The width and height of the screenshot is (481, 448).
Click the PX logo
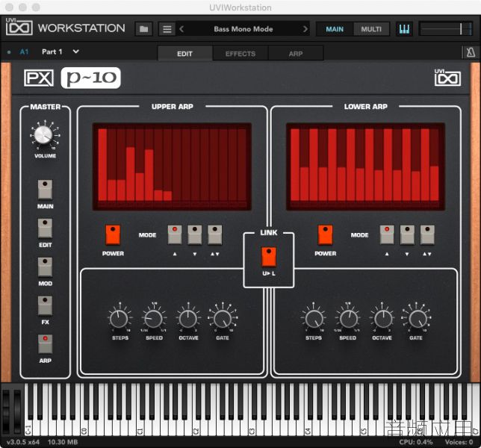coord(39,78)
